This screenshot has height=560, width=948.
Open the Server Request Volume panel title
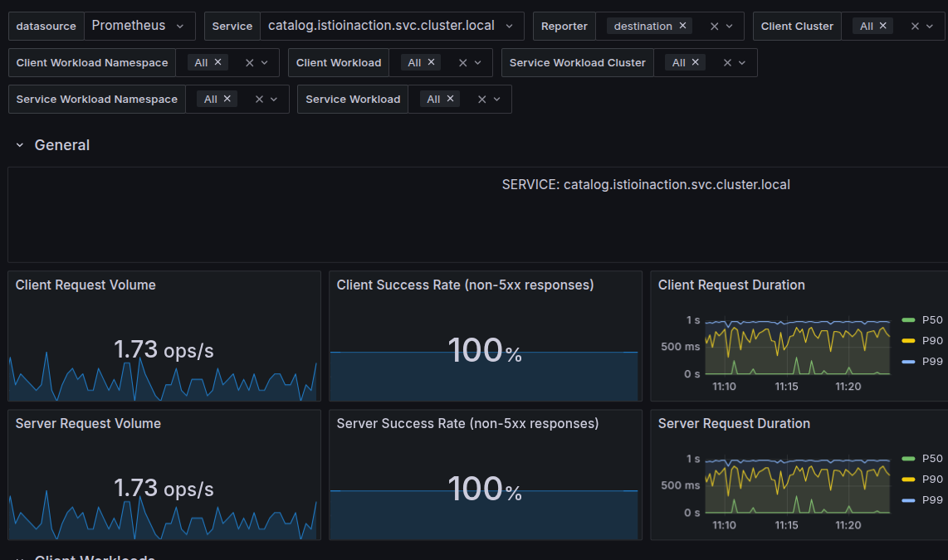tap(88, 423)
